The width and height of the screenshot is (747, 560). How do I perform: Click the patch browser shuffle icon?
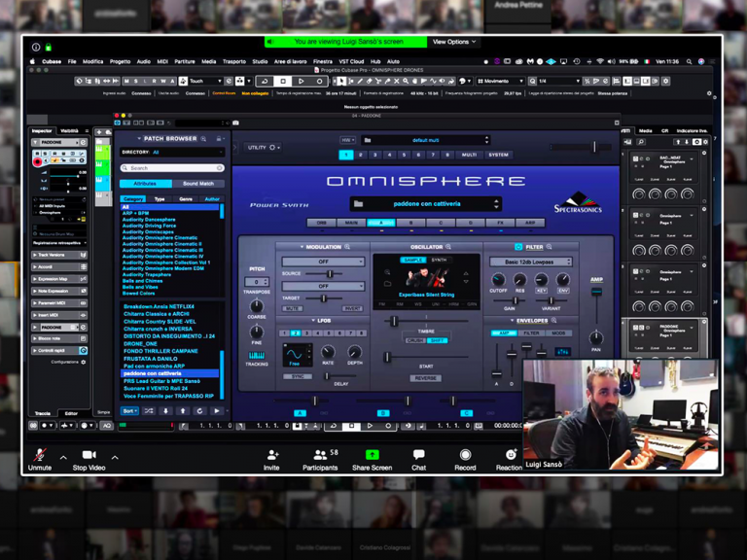pos(149,410)
